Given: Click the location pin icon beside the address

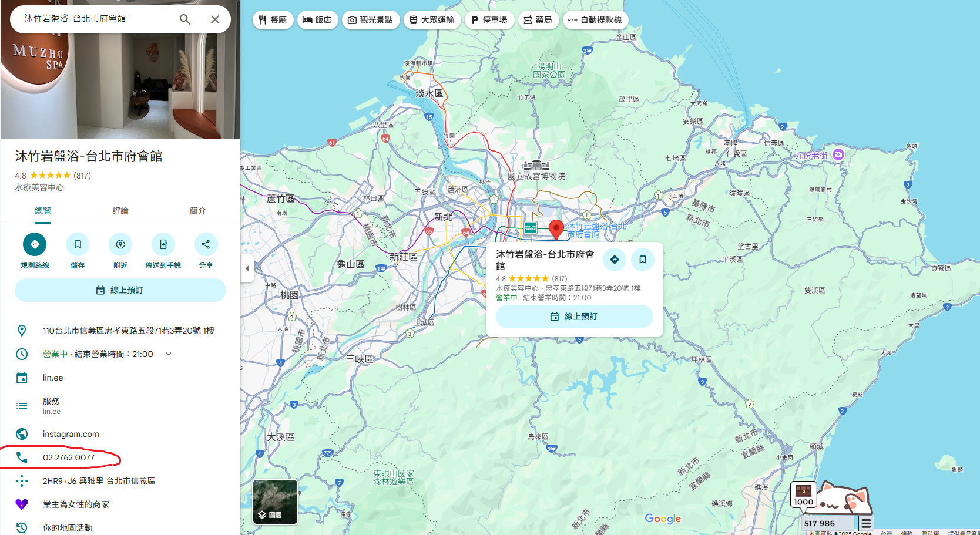Looking at the screenshot, I should 22,331.
